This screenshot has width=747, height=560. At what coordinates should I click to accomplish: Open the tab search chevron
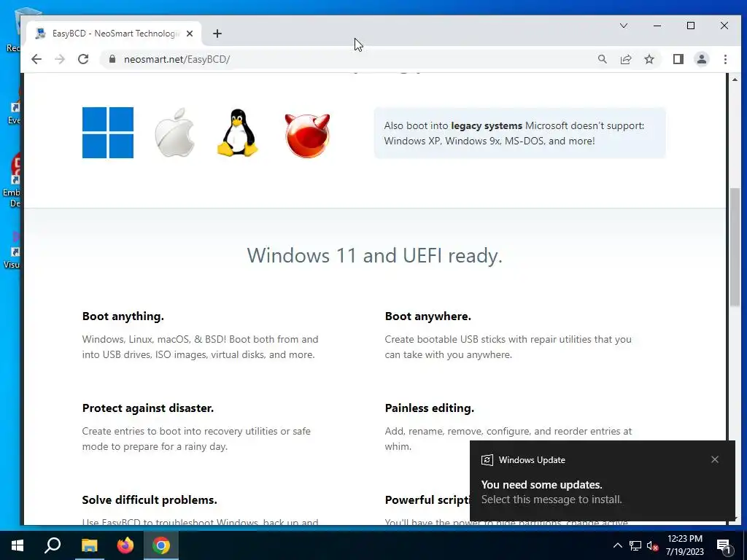pyautogui.click(x=624, y=26)
